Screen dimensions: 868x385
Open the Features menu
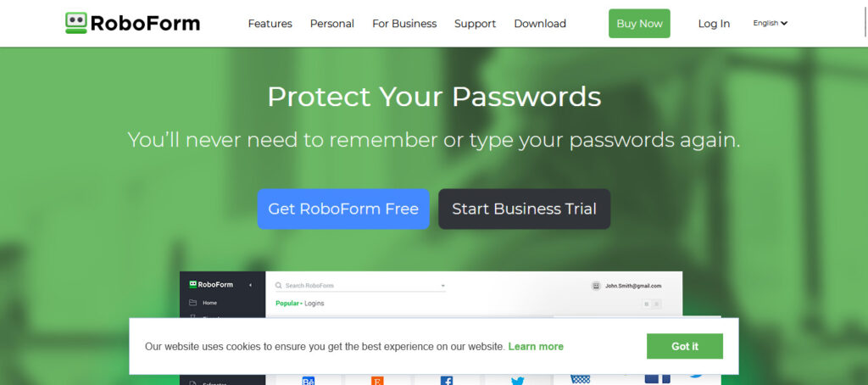pyautogui.click(x=270, y=24)
